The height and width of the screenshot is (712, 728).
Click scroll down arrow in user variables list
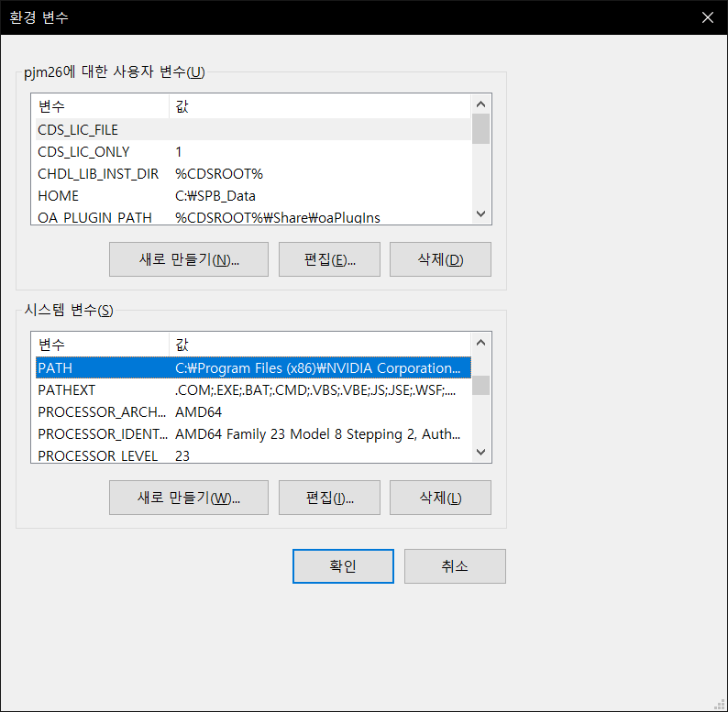481,214
